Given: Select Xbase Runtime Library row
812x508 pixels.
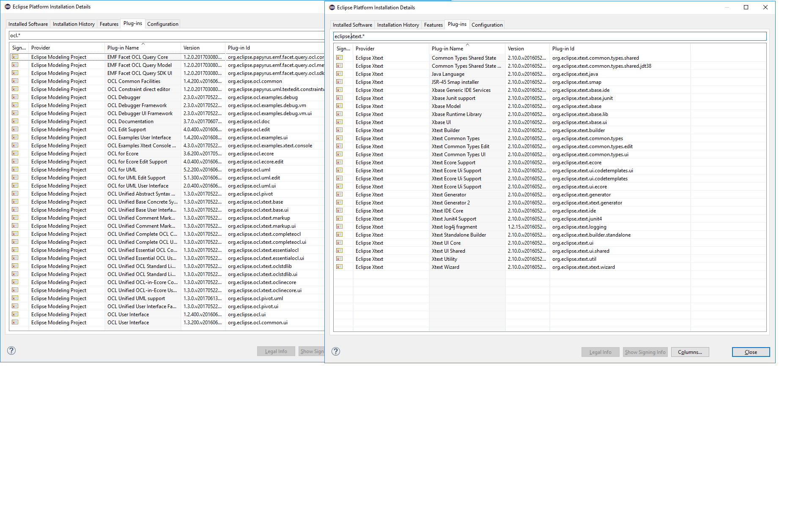Looking at the screenshot, I should point(550,114).
